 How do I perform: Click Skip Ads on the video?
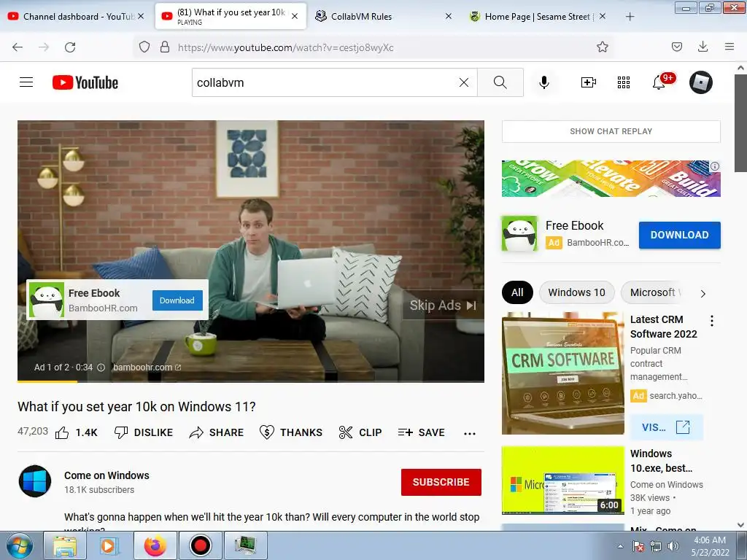pyautogui.click(x=443, y=306)
